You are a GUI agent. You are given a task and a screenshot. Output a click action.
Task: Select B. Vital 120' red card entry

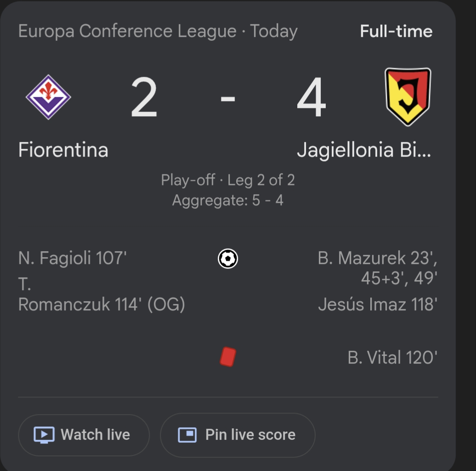(x=392, y=358)
